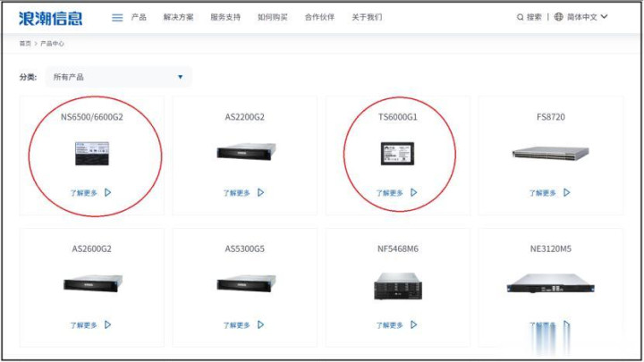Click the 搜索 search label
Viewport: 644px width, 362px height.
pyautogui.click(x=534, y=17)
